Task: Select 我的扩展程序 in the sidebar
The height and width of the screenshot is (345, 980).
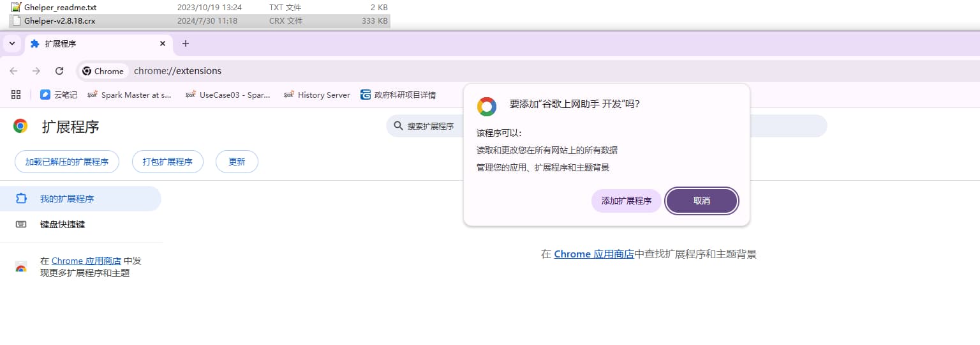Action: (x=67, y=199)
